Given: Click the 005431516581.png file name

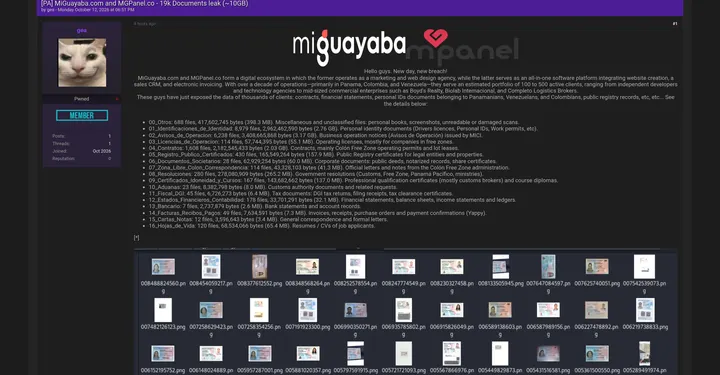Looking at the screenshot, I should click(548, 370).
